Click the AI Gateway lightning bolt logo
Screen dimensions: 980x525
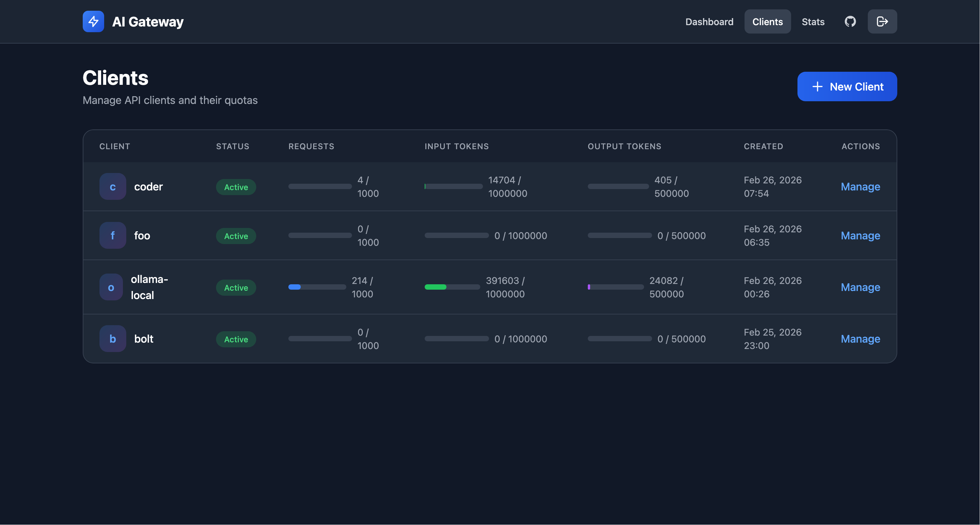coord(93,22)
